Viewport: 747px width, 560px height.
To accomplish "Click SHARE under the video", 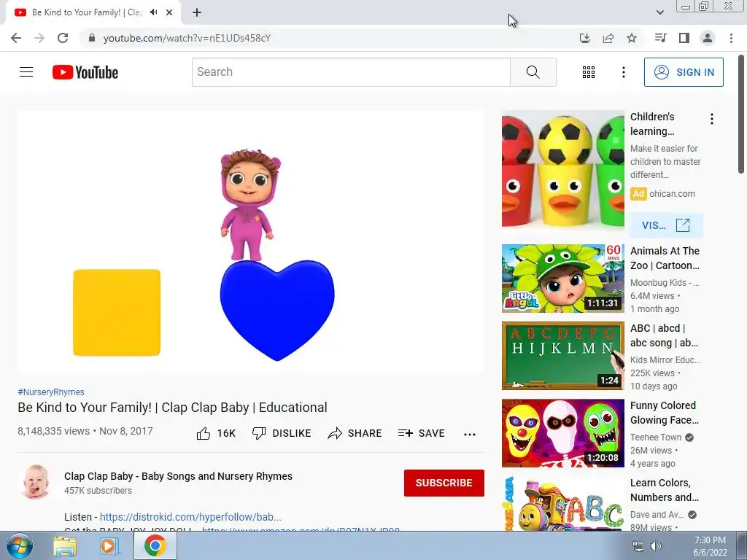I will pos(355,433).
